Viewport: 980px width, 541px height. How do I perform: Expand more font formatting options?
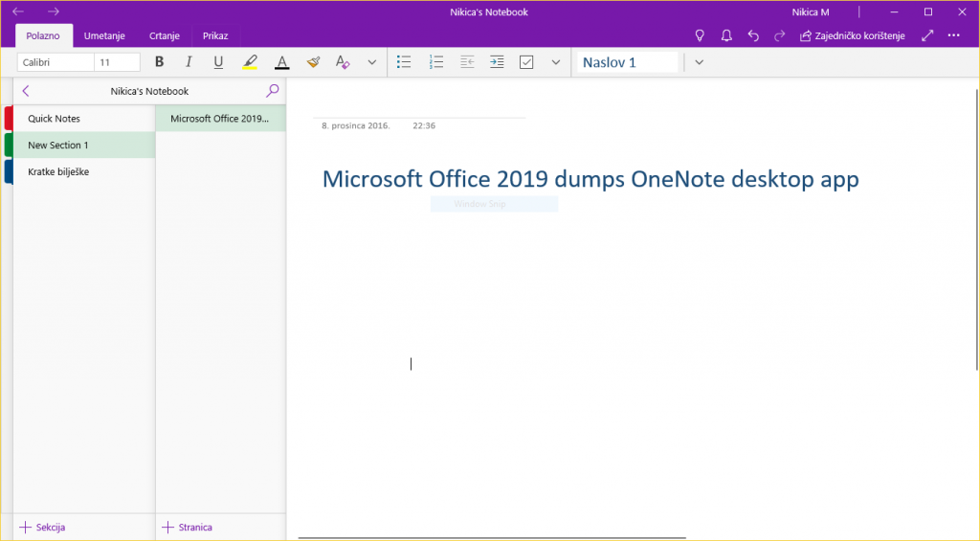(x=372, y=62)
